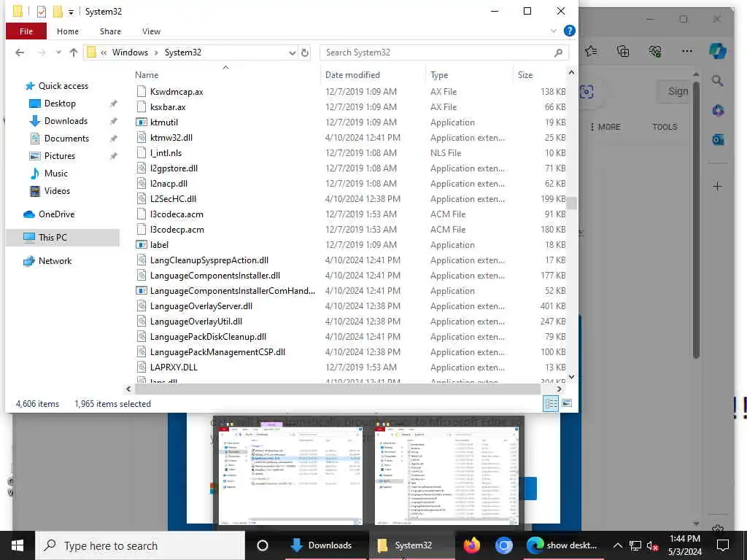Open Pictures in the navigation pane

click(x=60, y=156)
